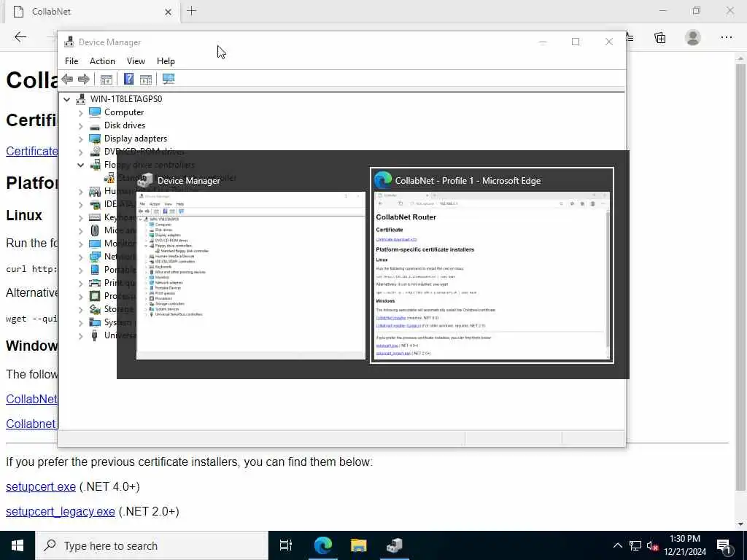The width and height of the screenshot is (747, 560).
Task: Open File Explorer from the taskbar
Action: (359, 545)
